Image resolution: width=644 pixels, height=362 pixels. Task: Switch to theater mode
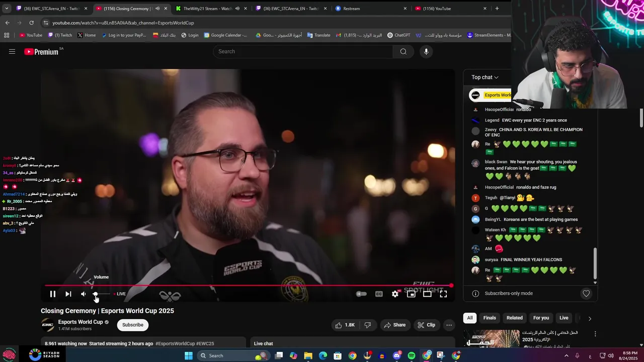427,294
